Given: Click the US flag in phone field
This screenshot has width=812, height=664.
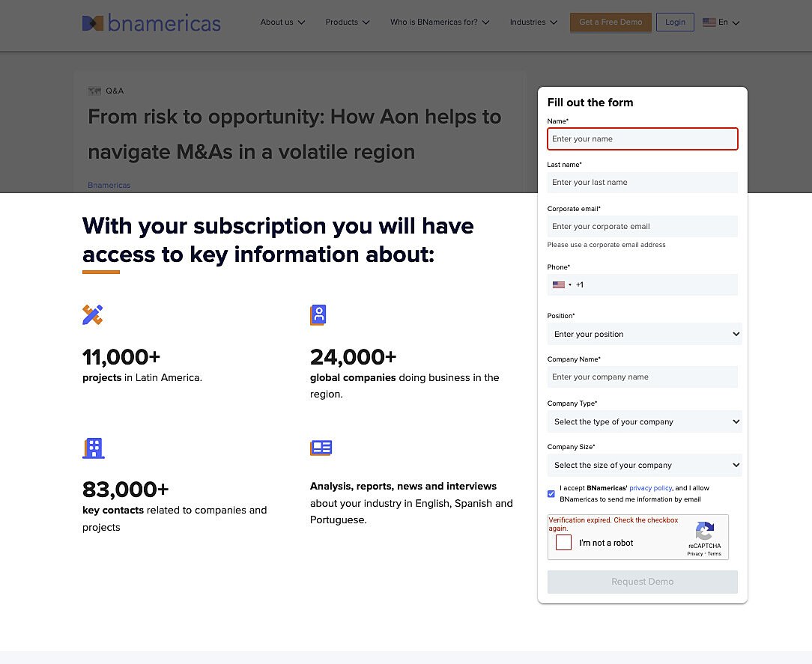Looking at the screenshot, I should point(559,284).
